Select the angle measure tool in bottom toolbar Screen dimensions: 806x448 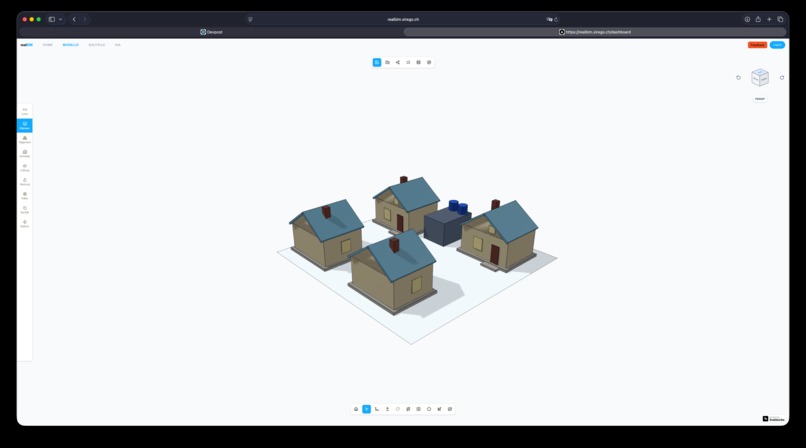coord(377,409)
